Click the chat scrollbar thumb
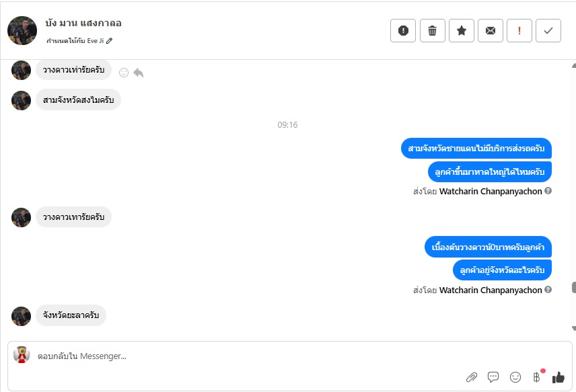576x392 pixels. tap(573, 287)
